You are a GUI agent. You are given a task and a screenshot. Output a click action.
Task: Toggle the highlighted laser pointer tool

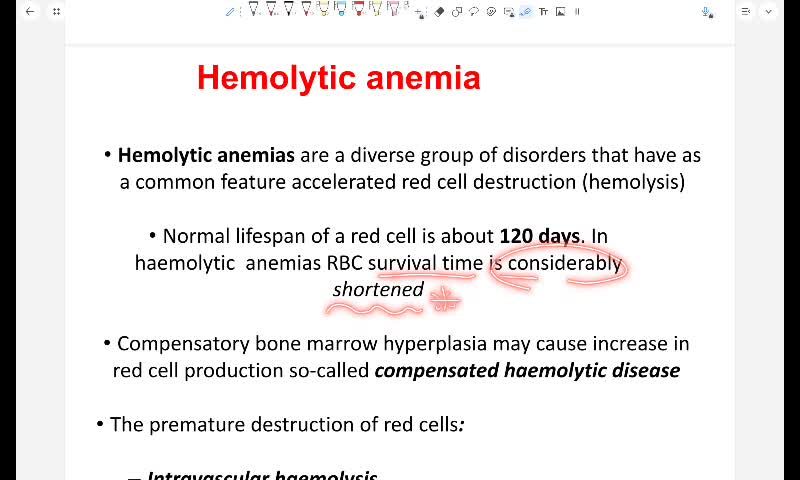pos(526,12)
